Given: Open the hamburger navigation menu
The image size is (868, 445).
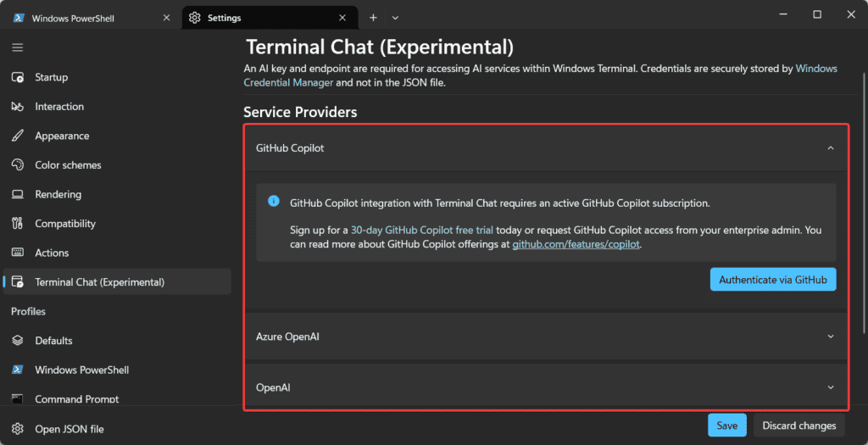Looking at the screenshot, I should [x=18, y=47].
